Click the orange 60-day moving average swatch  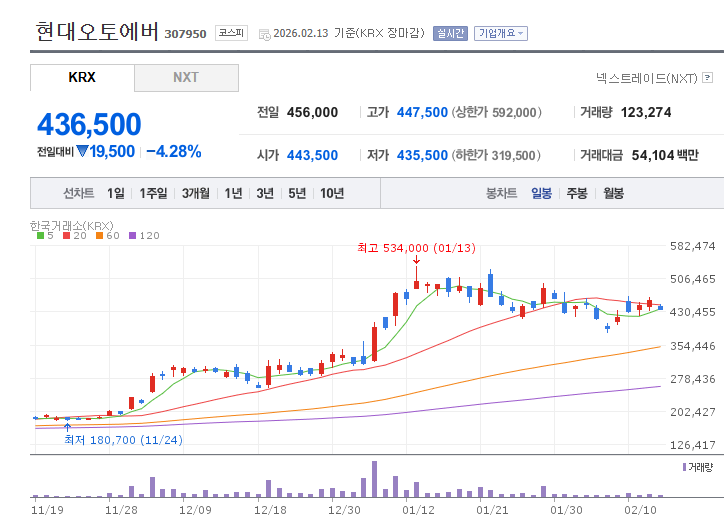tap(99, 236)
